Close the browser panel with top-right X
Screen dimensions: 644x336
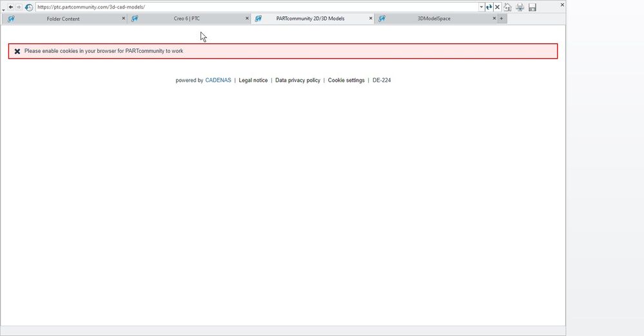pyautogui.click(x=562, y=5)
